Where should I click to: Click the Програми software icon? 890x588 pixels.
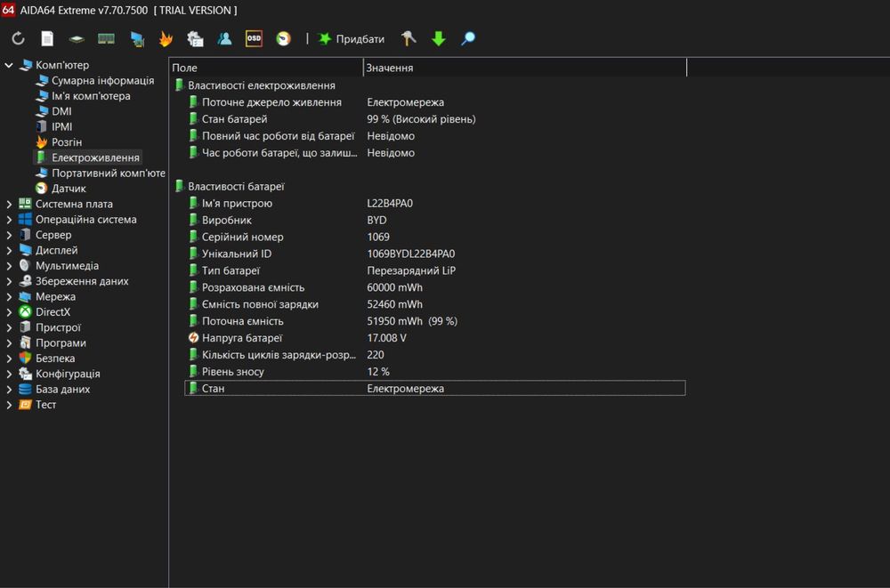25,342
